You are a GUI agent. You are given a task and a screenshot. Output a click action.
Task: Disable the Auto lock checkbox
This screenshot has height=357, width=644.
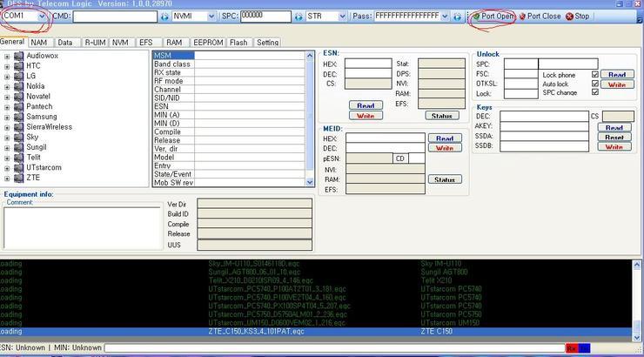[x=595, y=84]
